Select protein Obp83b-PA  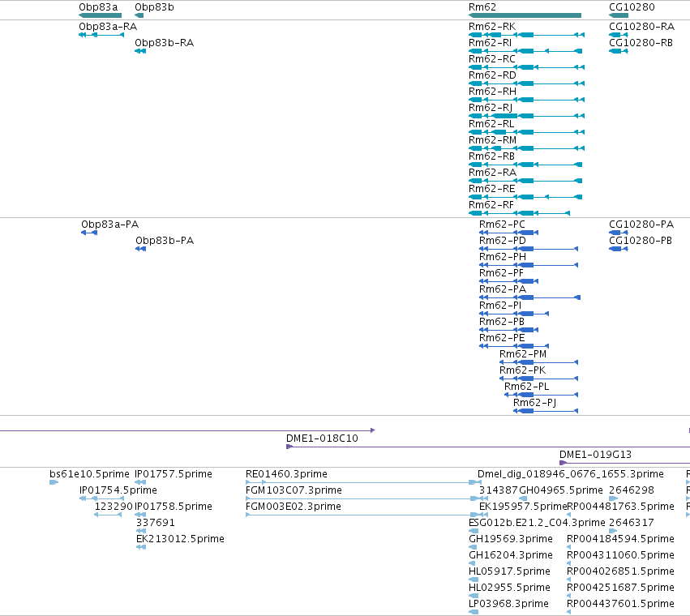pos(141,249)
